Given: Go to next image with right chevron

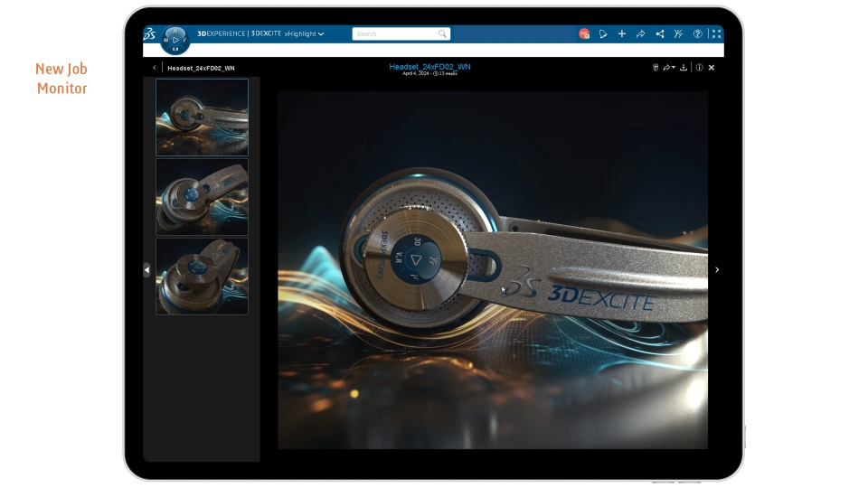Looking at the screenshot, I should click(717, 269).
